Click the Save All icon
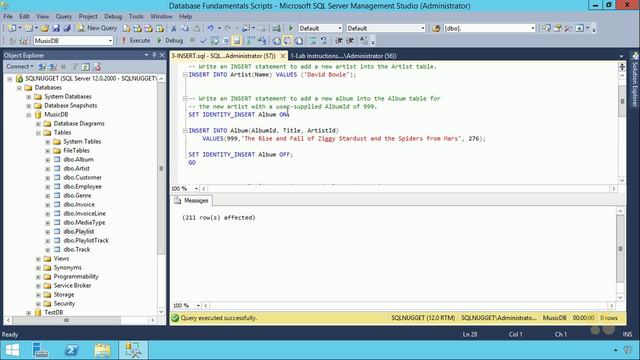Image resolution: width=640 pixels, height=360 pixels. pos(67,28)
